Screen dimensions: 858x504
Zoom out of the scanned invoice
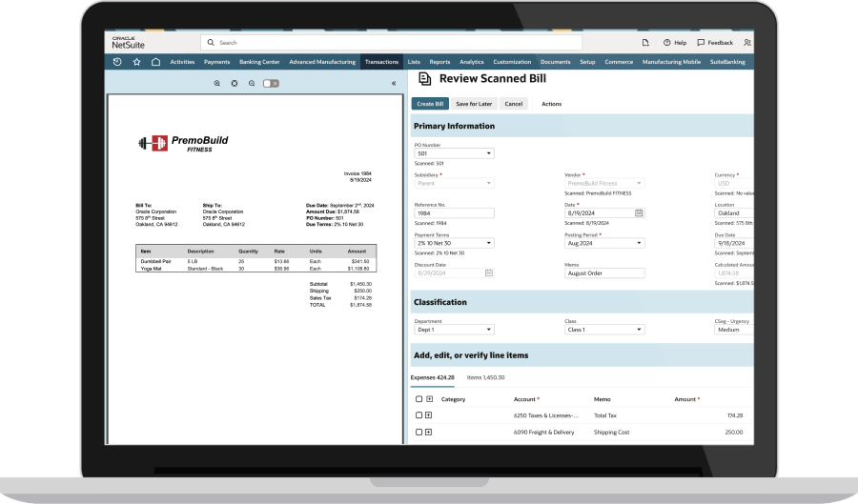(252, 84)
